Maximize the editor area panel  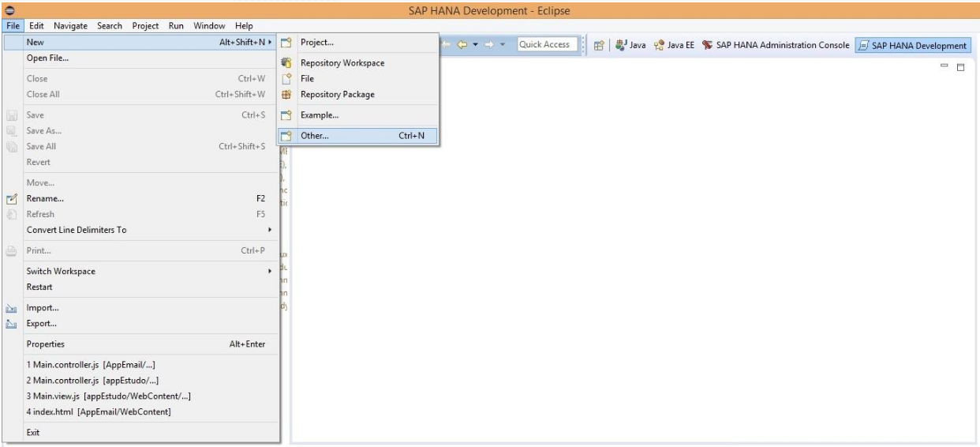960,69
